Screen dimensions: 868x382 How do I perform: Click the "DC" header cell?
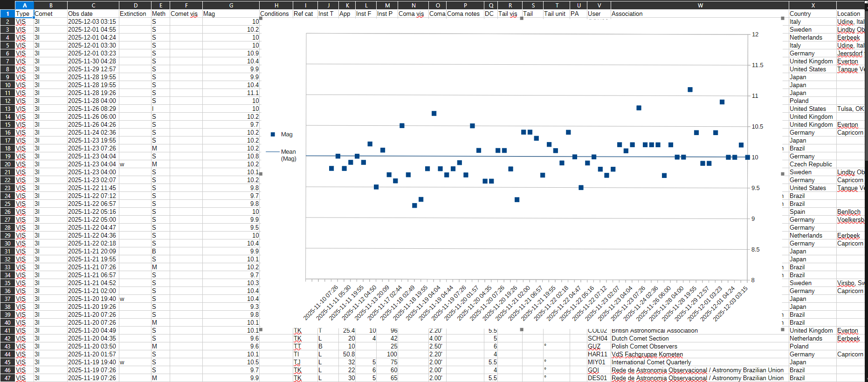tap(491, 14)
